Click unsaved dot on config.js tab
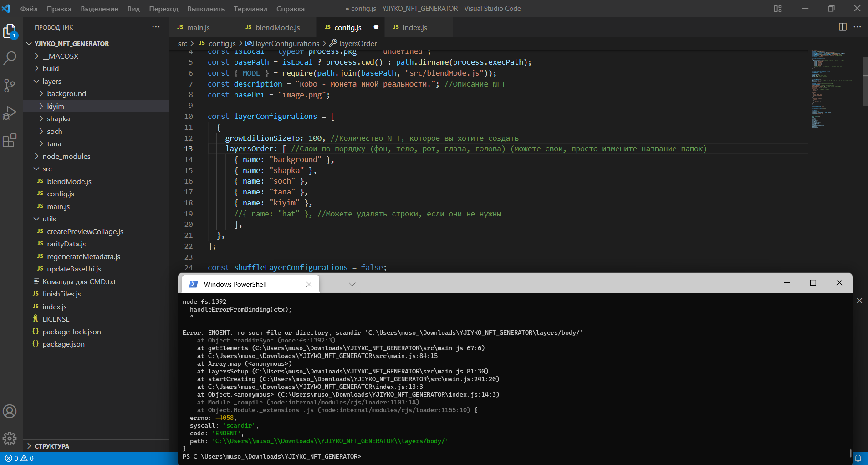868x465 pixels. coord(376,27)
